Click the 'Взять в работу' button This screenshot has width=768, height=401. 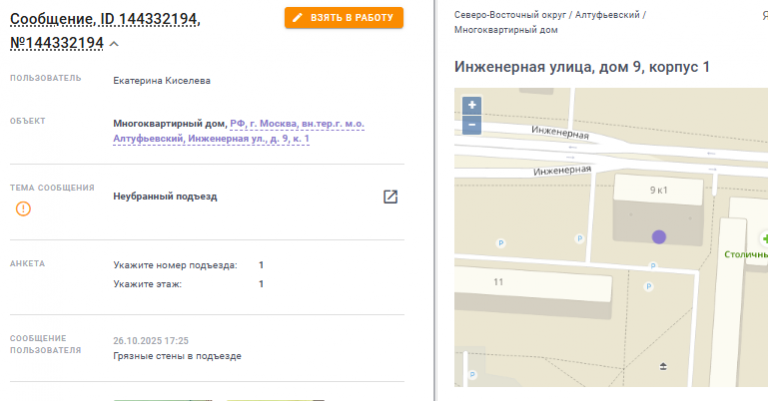[x=344, y=18]
